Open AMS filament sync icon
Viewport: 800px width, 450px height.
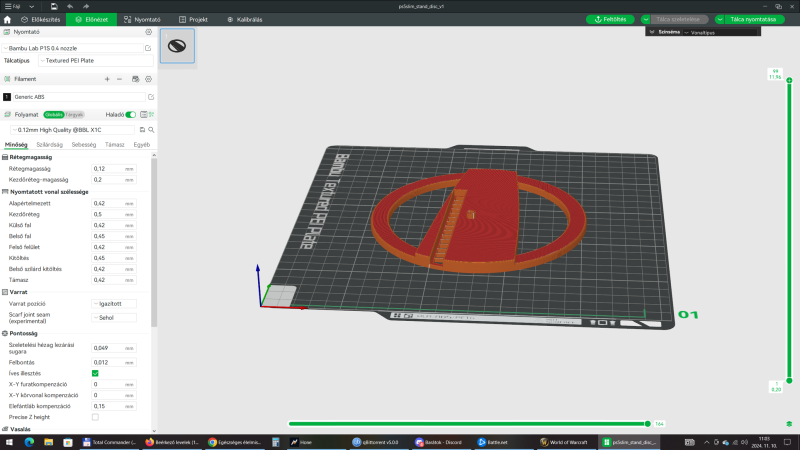pyautogui.click(x=135, y=79)
